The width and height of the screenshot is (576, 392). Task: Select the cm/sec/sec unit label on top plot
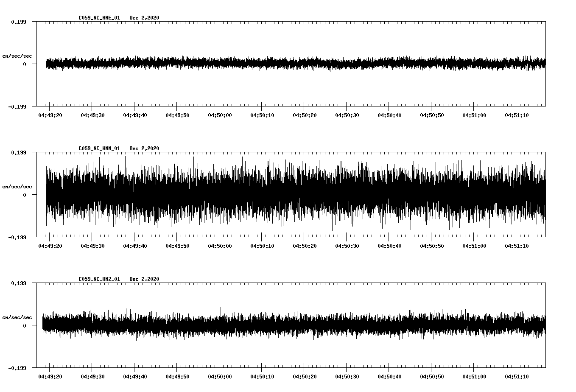pos(17,55)
